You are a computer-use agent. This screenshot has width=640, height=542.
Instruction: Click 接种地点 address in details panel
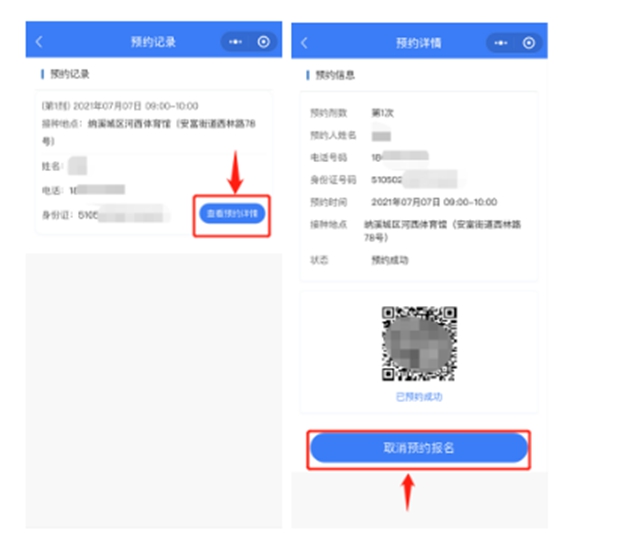pyautogui.click(x=442, y=231)
